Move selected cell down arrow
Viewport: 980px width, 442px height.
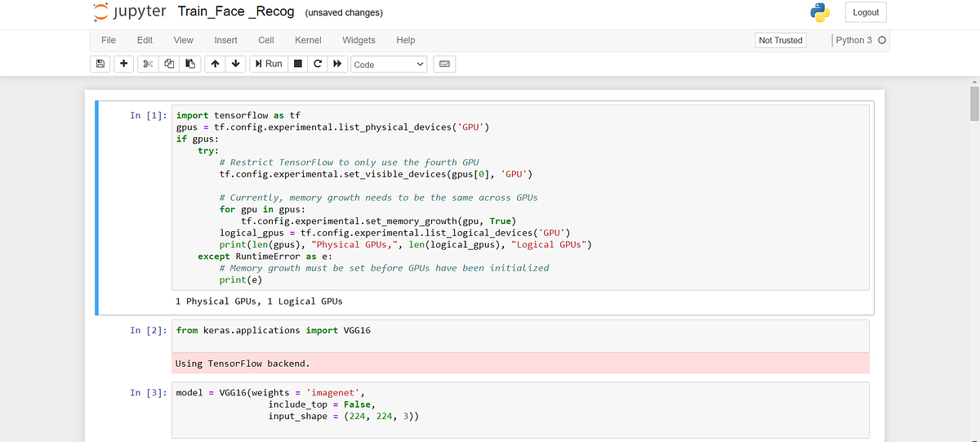(235, 64)
